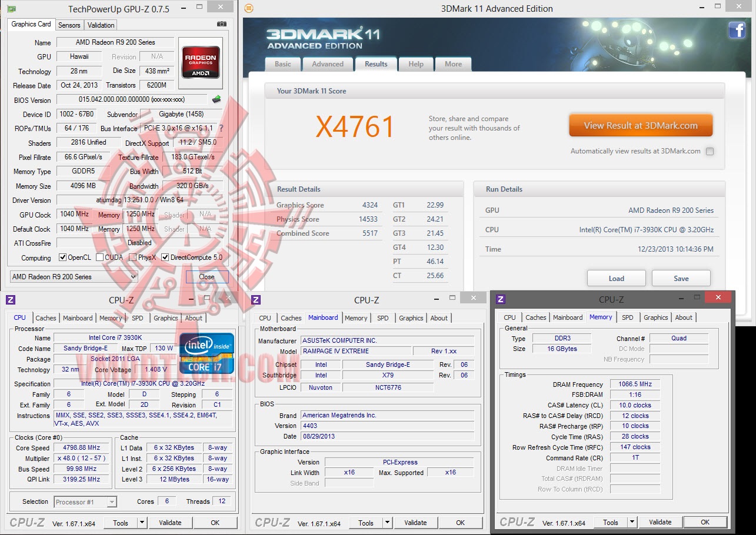Click the Graphics Score value 4324
756x535 pixels.
[370, 205]
